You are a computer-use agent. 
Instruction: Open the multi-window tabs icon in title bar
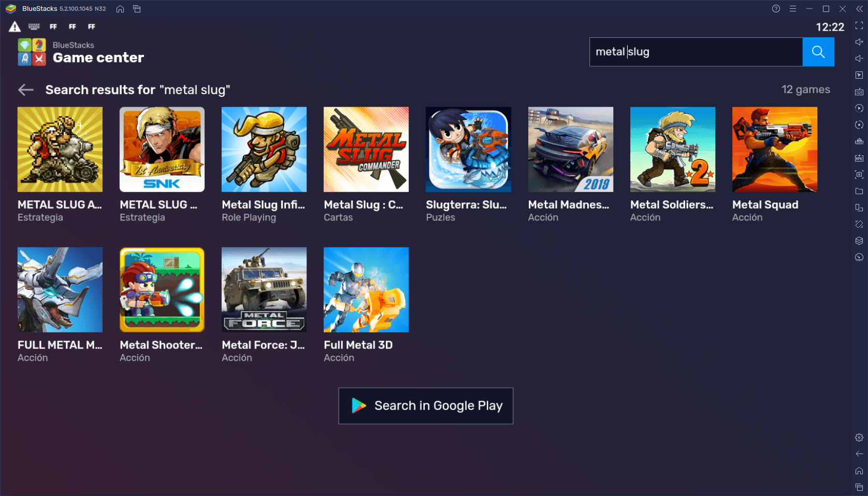(137, 9)
